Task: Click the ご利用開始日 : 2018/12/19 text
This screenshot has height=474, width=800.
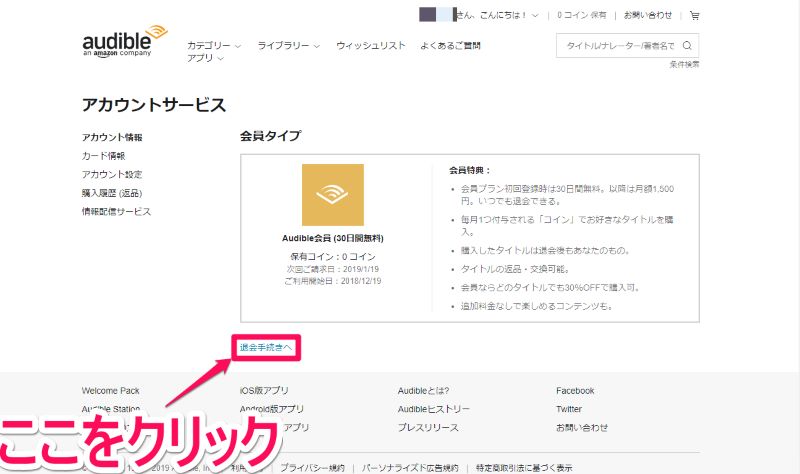Action: coord(333,281)
